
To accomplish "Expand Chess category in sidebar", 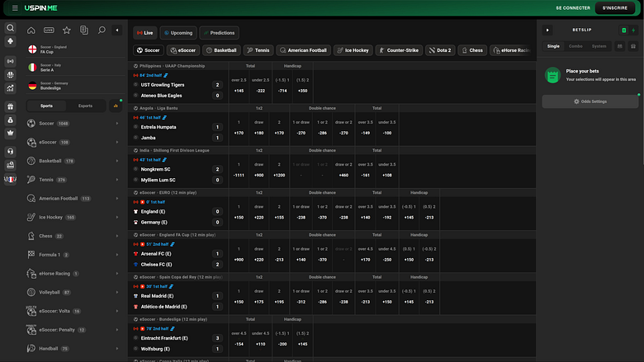I will pyautogui.click(x=74, y=236).
